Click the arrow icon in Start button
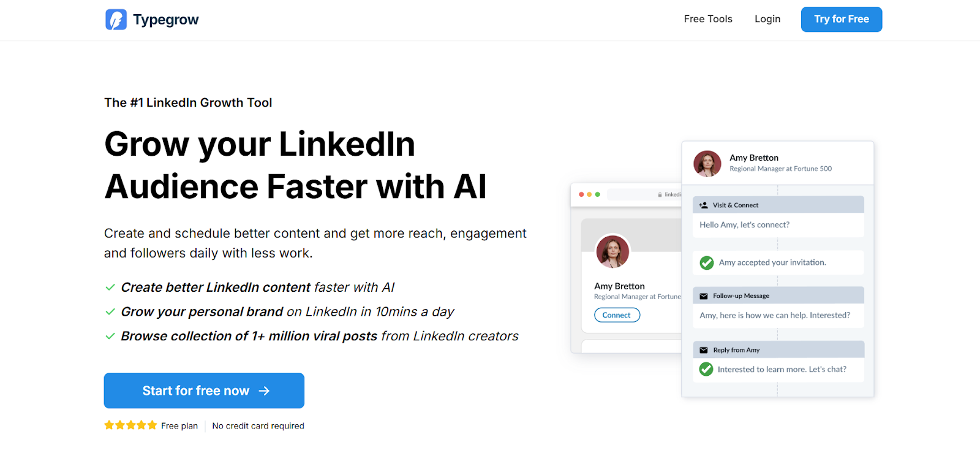Screen dimensions: 980x461 point(264,391)
